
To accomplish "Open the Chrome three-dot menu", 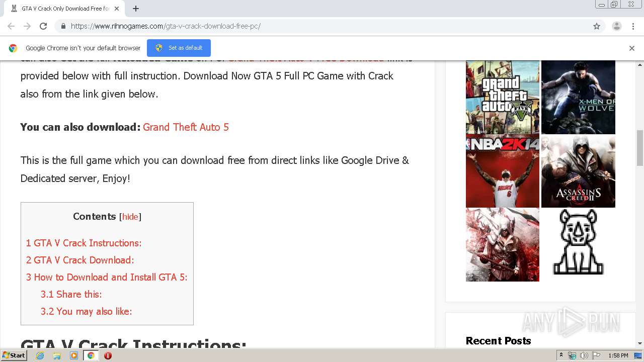I will [x=633, y=26].
